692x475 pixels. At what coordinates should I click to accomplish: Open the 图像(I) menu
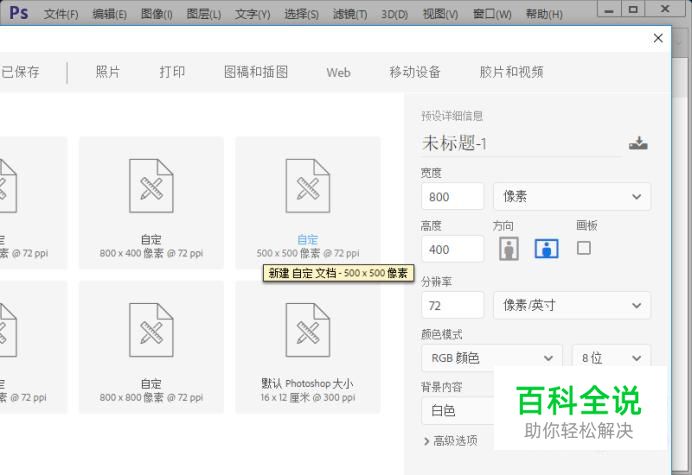157,14
